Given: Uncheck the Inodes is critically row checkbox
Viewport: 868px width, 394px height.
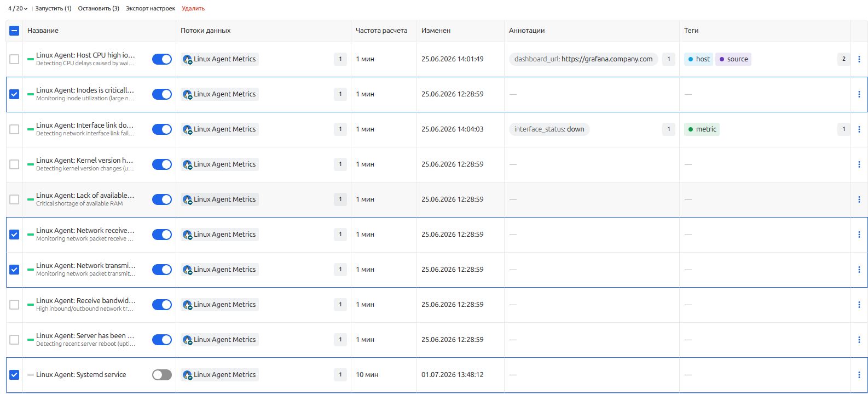Looking at the screenshot, I should (14, 94).
